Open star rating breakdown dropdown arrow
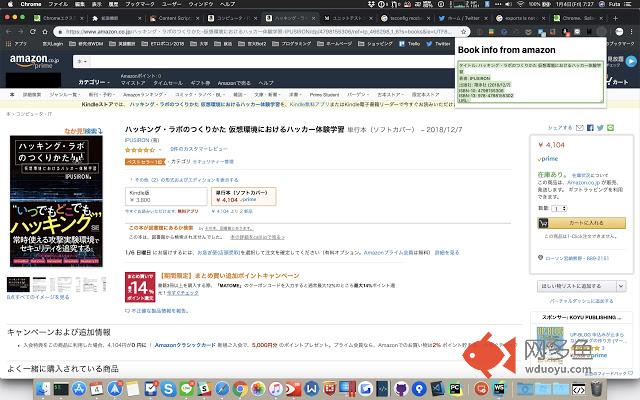The image size is (640, 400). pos(160,150)
